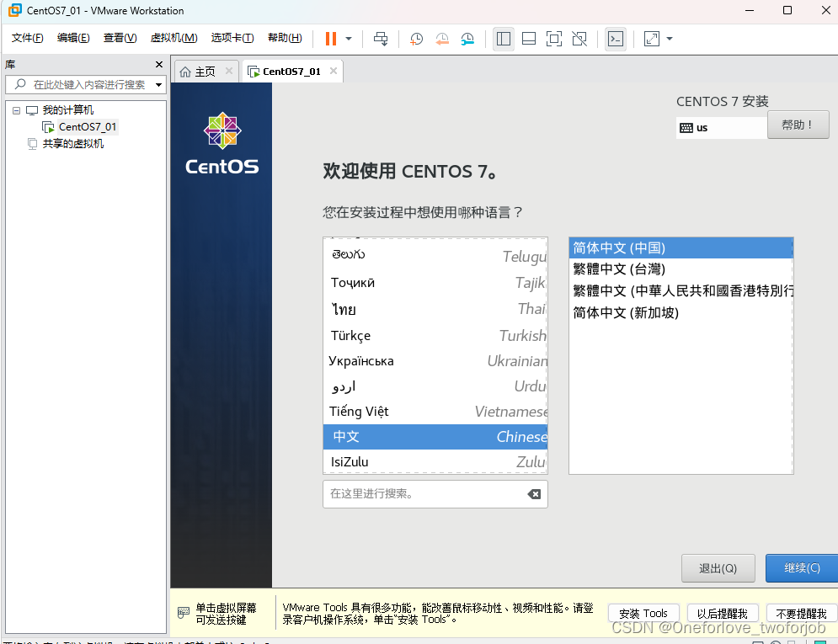The height and width of the screenshot is (644, 838).
Task: Click the unity mode icon
Action: click(579, 39)
